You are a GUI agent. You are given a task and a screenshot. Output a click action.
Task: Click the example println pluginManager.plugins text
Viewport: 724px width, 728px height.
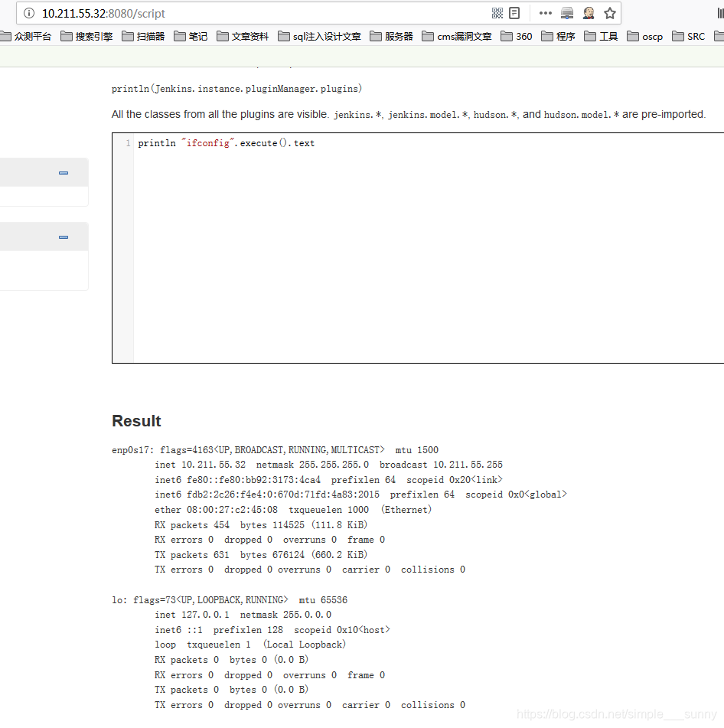236,89
